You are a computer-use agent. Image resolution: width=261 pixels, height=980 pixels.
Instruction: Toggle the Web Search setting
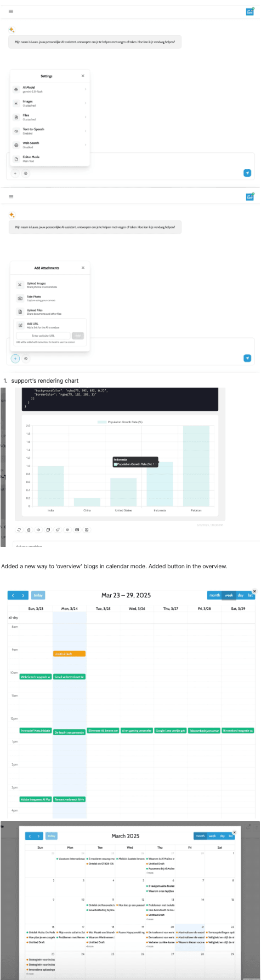click(x=50, y=145)
